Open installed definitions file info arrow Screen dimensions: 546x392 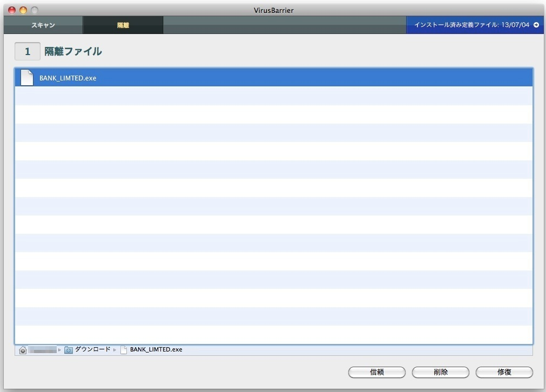click(x=536, y=25)
